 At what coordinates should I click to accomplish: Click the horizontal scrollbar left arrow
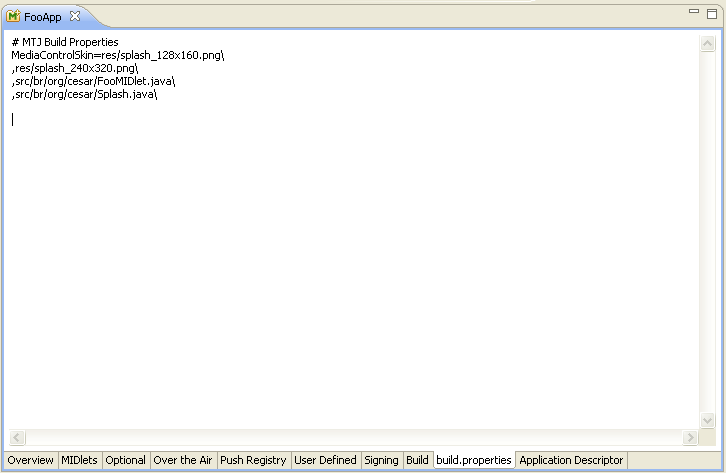(x=17, y=438)
